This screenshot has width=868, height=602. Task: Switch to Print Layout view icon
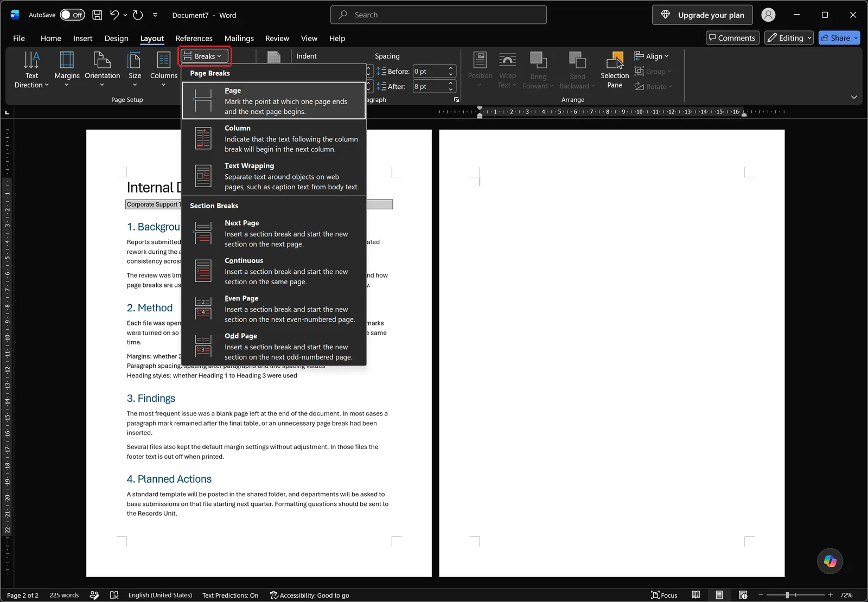(x=719, y=595)
